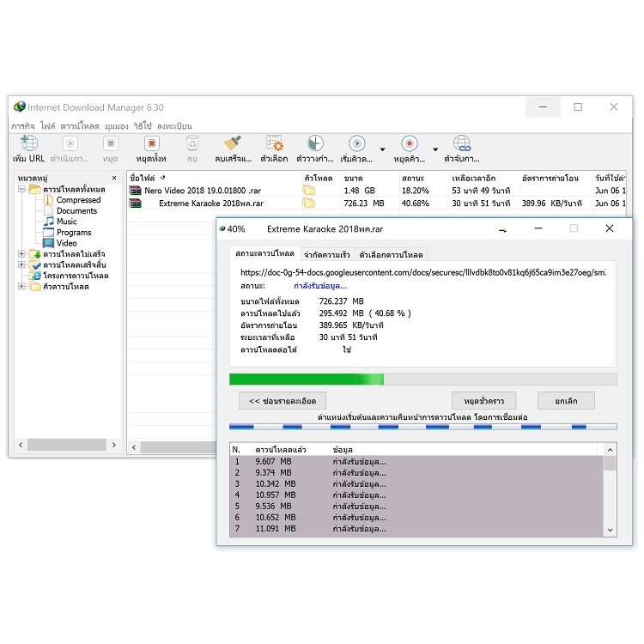Click the RAR icon beside Nero Video
The image size is (644, 644).
(135, 190)
